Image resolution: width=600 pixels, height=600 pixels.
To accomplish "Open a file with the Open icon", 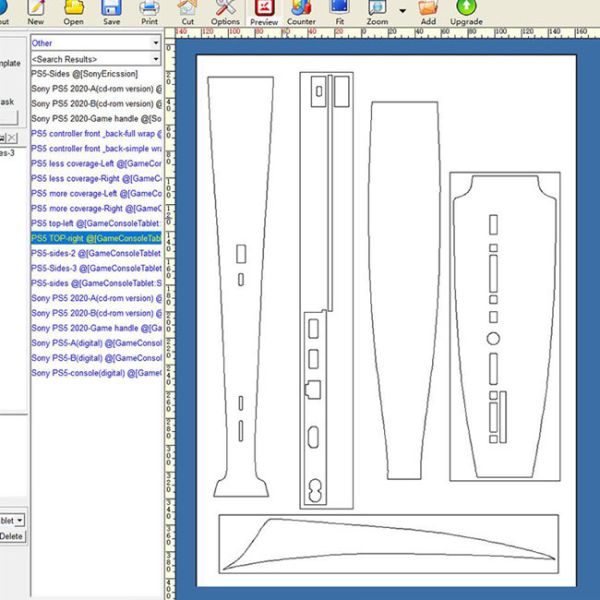I will point(74,12).
